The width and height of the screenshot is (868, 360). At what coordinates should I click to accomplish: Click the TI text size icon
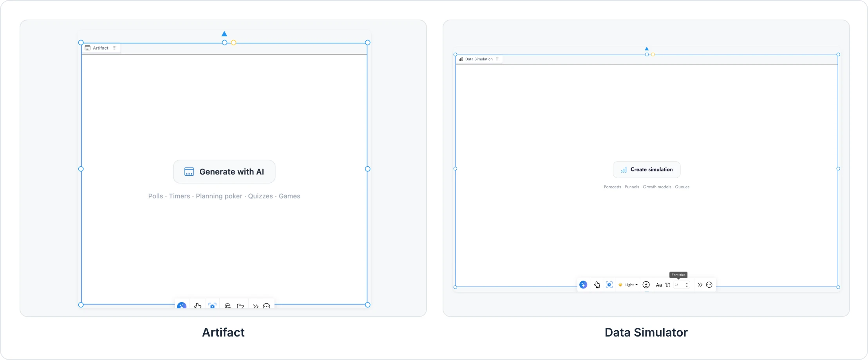click(x=667, y=285)
